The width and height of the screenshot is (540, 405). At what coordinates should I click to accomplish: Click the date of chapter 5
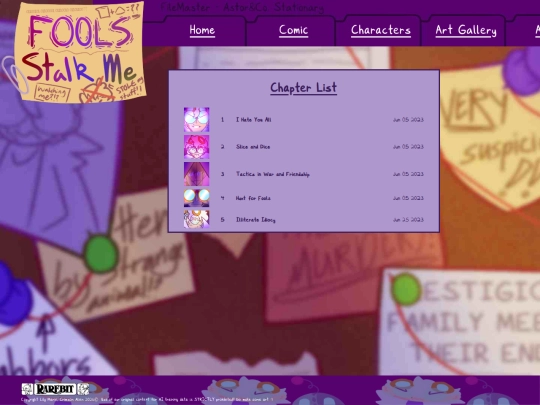pyautogui.click(x=408, y=219)
